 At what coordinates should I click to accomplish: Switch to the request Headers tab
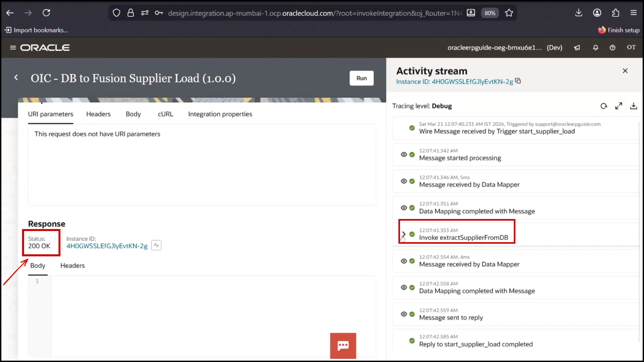(98, 114)
